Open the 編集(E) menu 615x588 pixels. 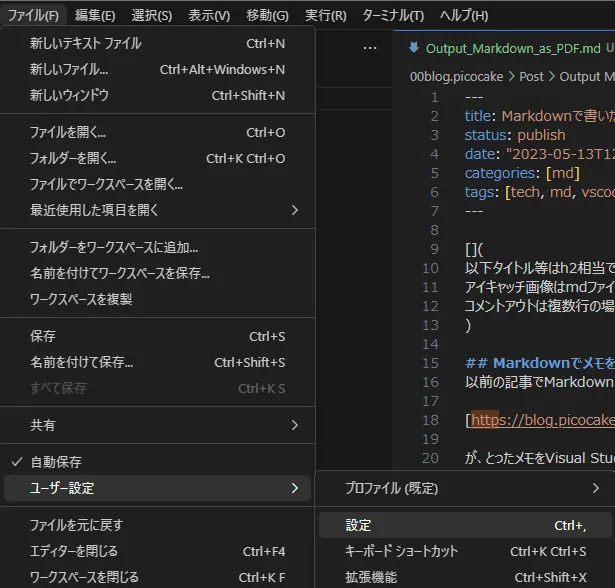95,15
